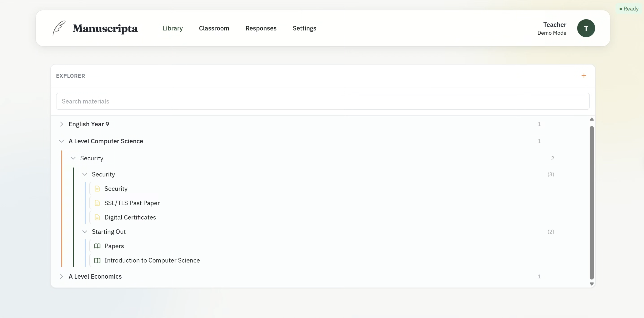Click the scrollbar down arrow
Image resolution: width=644 pixels, height=318 pixels.
pos(592,284)
